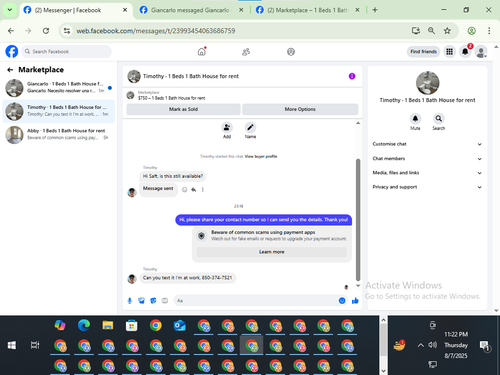The width and height of the screenshot is (500, 375).
Task: Choose a sticker icon in composer
Action: [x=153, y=301]
